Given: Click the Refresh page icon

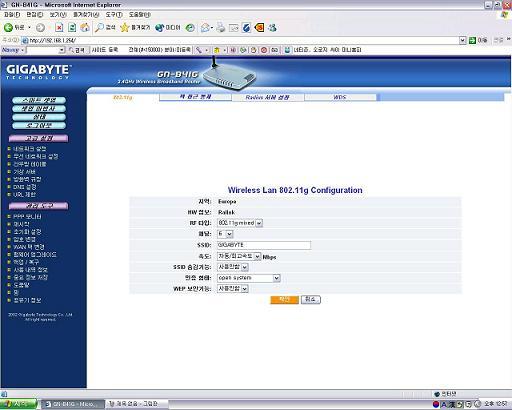Looking at the screenshot, I should click(72, 28).
